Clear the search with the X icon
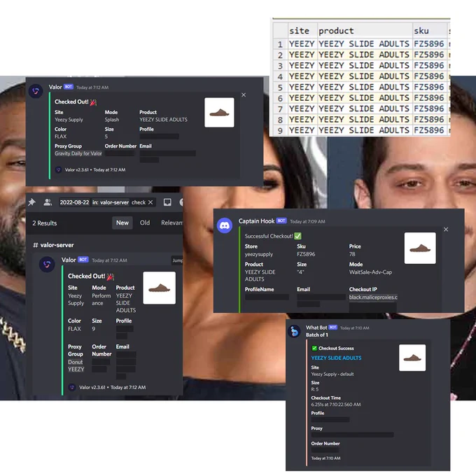 [x=150, y=202]
